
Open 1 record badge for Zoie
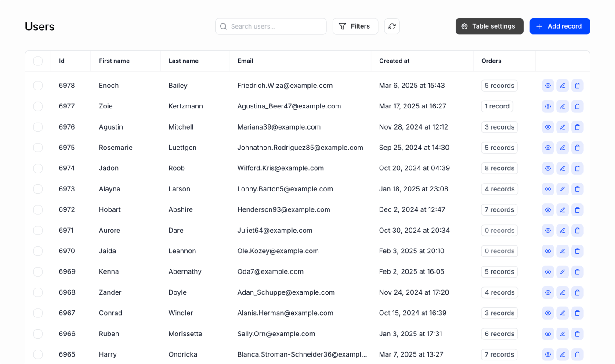tap(497, 106)
